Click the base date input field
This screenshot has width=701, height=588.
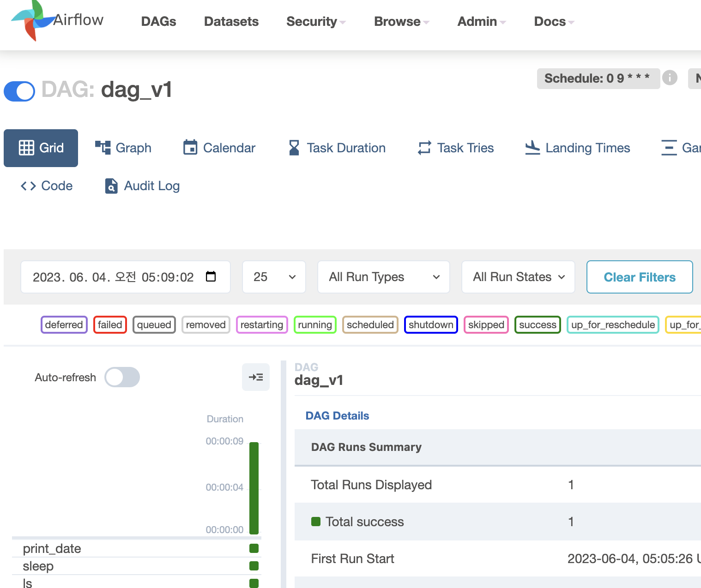click(126, 277)
